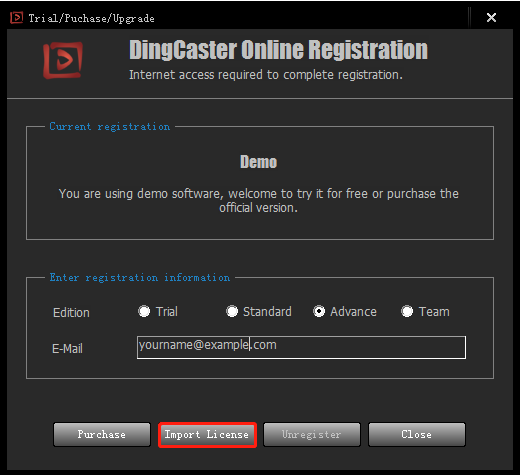Image resolution: width=520 pixels, height=475 pixels.
Task: Click the Advance label text
Action: click(x=353, y=312)
